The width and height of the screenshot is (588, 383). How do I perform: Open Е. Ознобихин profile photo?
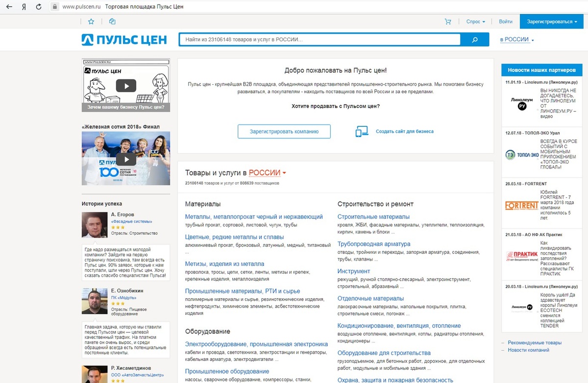95,301
